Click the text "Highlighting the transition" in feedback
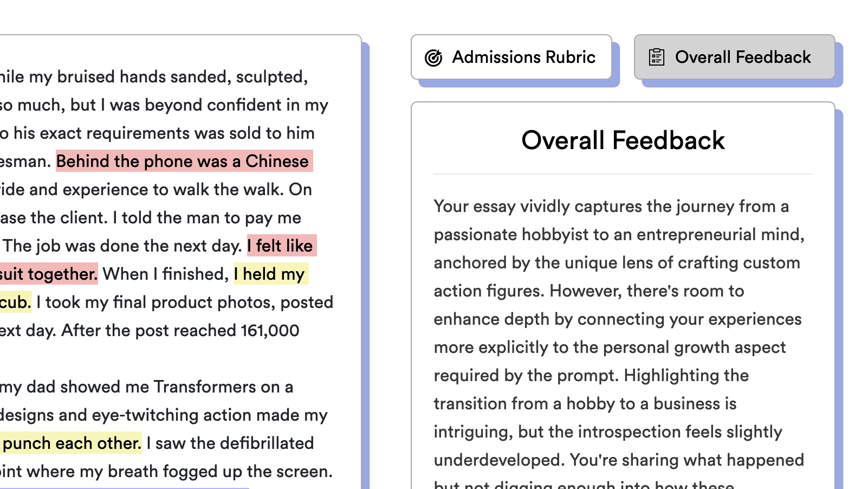Image resolution: width=868 pixels, height=489 pixels. click(592, 389)
